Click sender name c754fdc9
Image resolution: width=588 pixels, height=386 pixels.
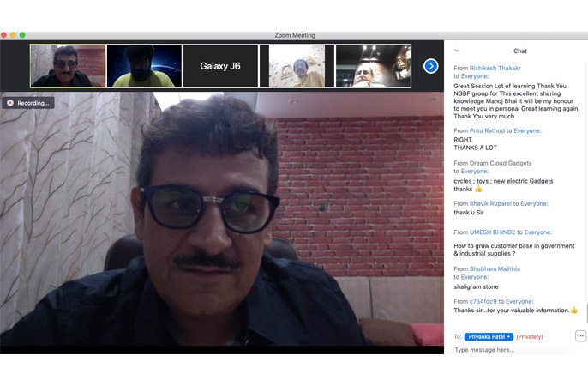pyautogui.click(x=483, y=301)
